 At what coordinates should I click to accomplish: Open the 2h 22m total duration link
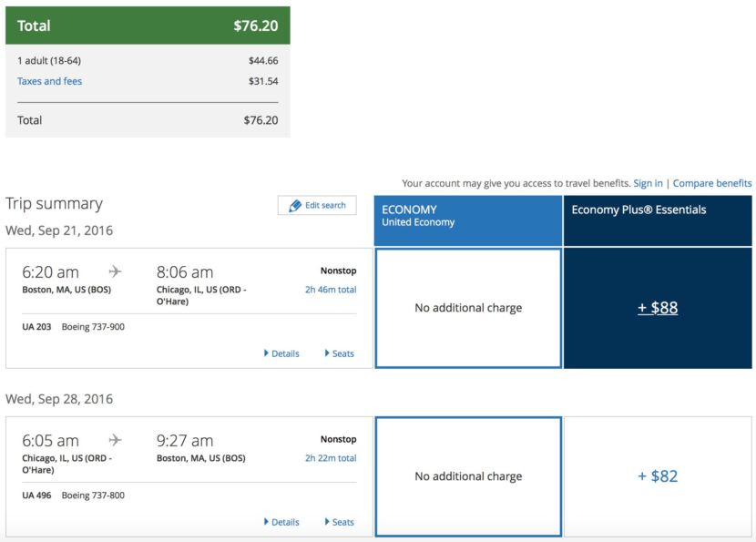[331, 458]
